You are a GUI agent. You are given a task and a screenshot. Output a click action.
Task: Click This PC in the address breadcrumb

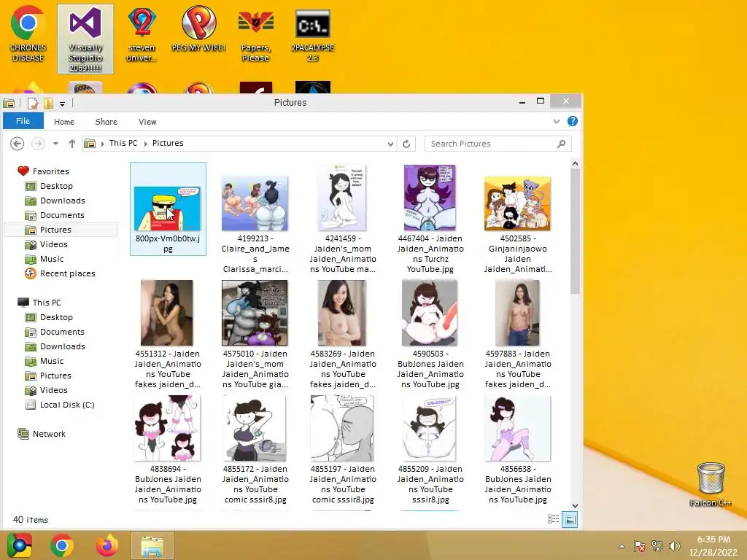123,143
